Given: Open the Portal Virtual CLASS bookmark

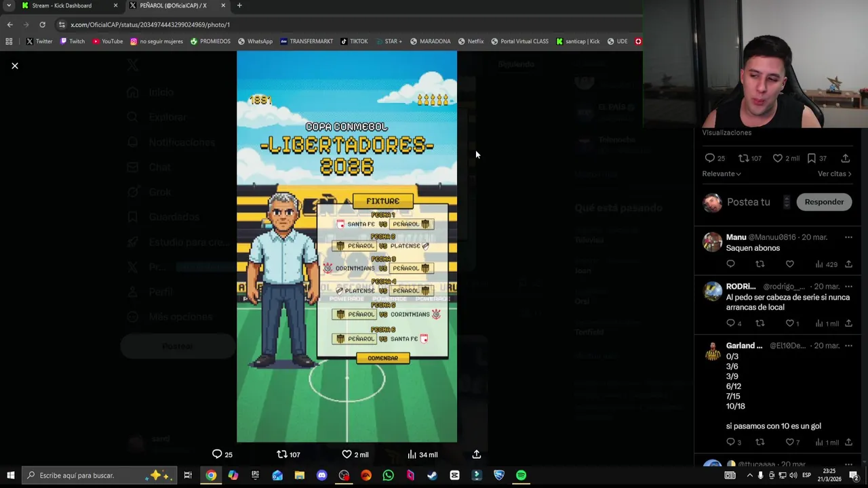Looking at the screenshot, I should coord(519,41).
